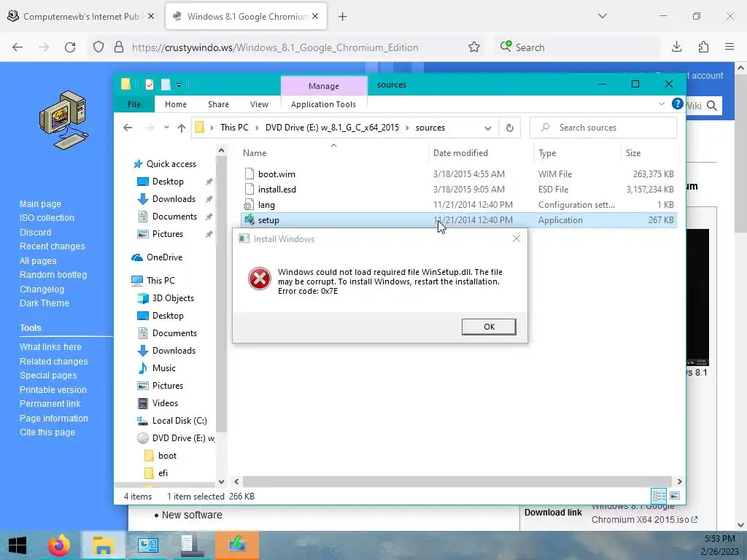Click the site security padlock icon
Image resolution: width=747 pixels, height=560 pixels.
point(119,47)
